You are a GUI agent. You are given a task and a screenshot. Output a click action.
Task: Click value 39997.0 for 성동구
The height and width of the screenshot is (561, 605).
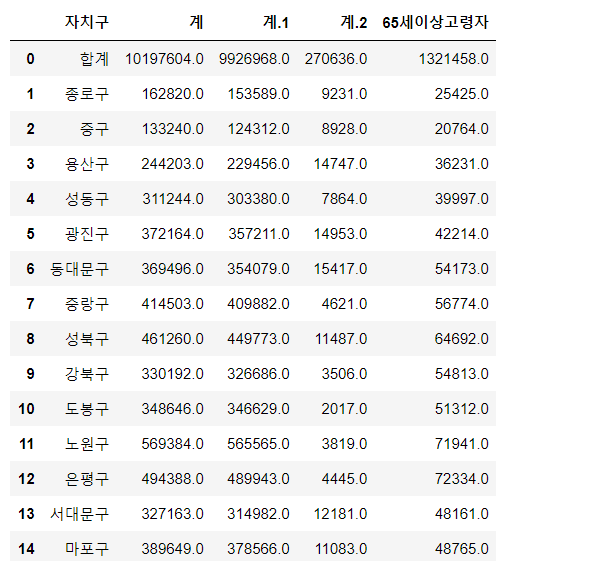462,199
